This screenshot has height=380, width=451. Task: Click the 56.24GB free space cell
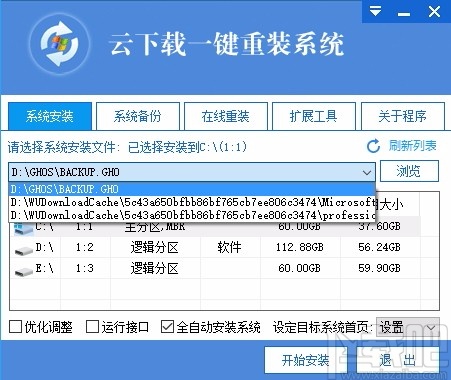[379, 247]
